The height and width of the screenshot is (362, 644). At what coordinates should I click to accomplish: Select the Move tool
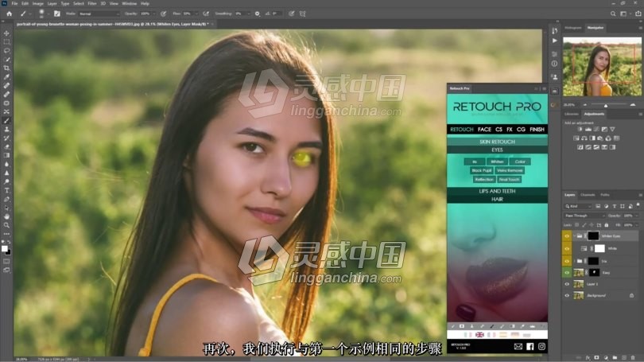click(x=6, y=33)
